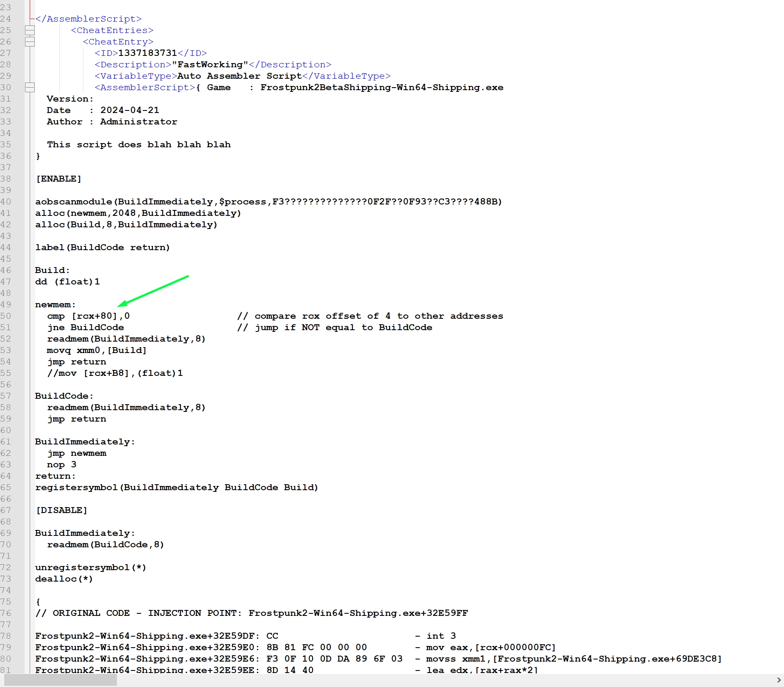Click the alloc(newmem,2048,BuildImmediately) line

coord(138,213)
